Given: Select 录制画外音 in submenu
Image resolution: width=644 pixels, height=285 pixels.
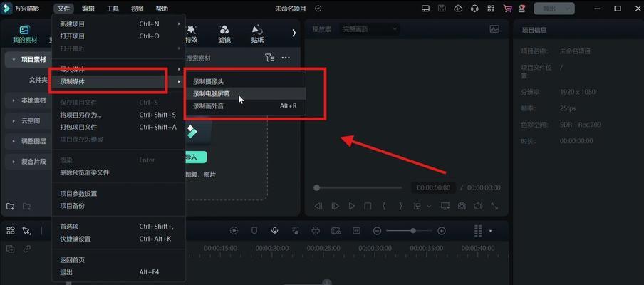Looking at the screenshot, I should point(245,106).
